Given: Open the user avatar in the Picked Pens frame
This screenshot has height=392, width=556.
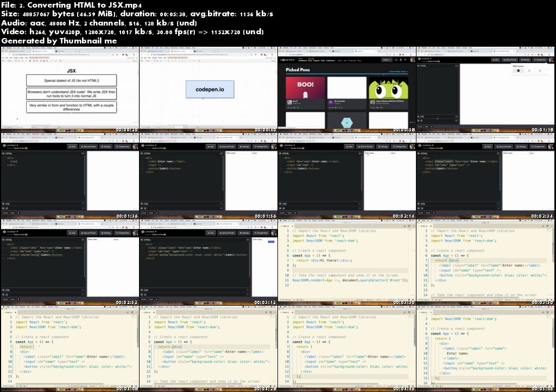Looking at the screenshot, I should point(412,59).
